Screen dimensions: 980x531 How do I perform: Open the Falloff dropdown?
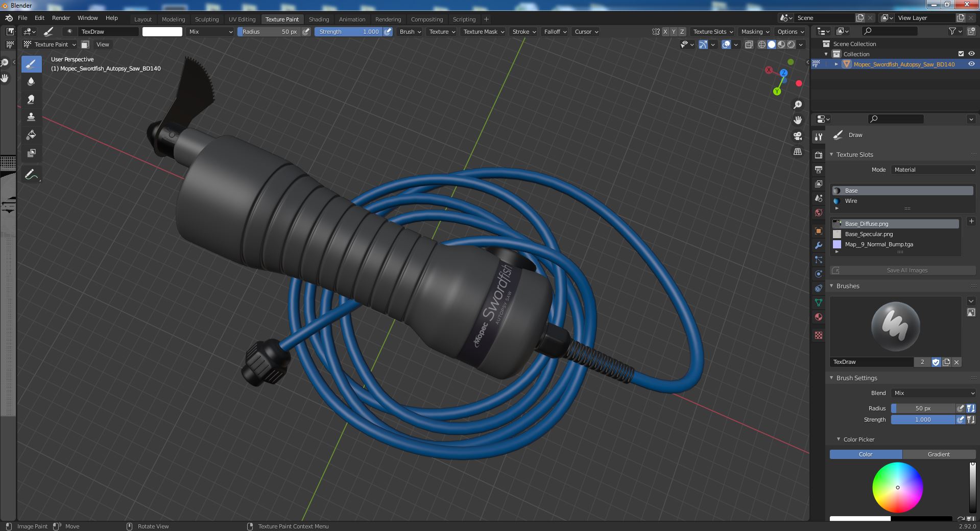pos(555,32)
